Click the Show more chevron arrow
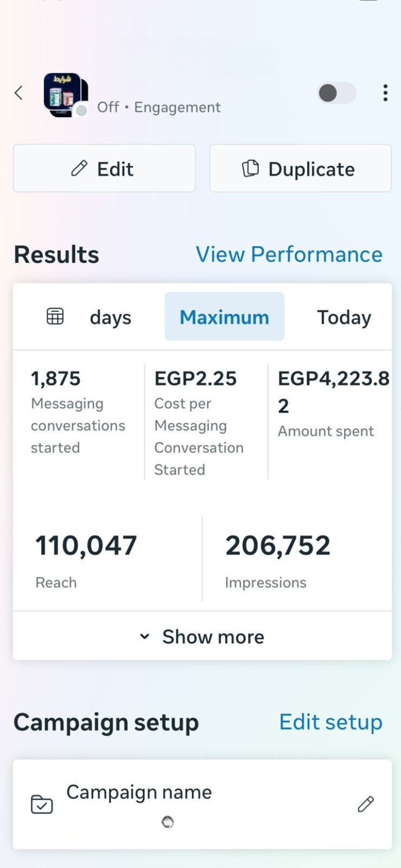 (x=144, y=636)
